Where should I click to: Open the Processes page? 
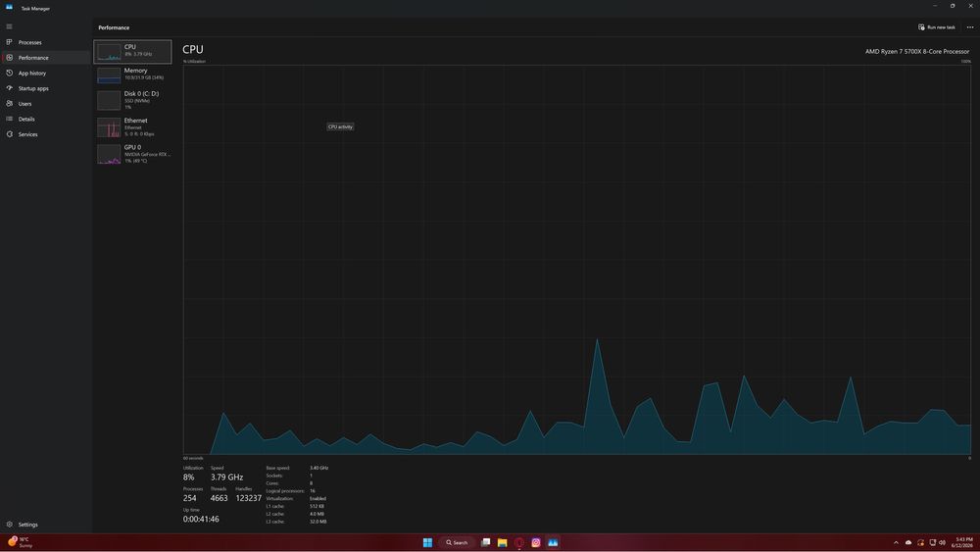46,42
